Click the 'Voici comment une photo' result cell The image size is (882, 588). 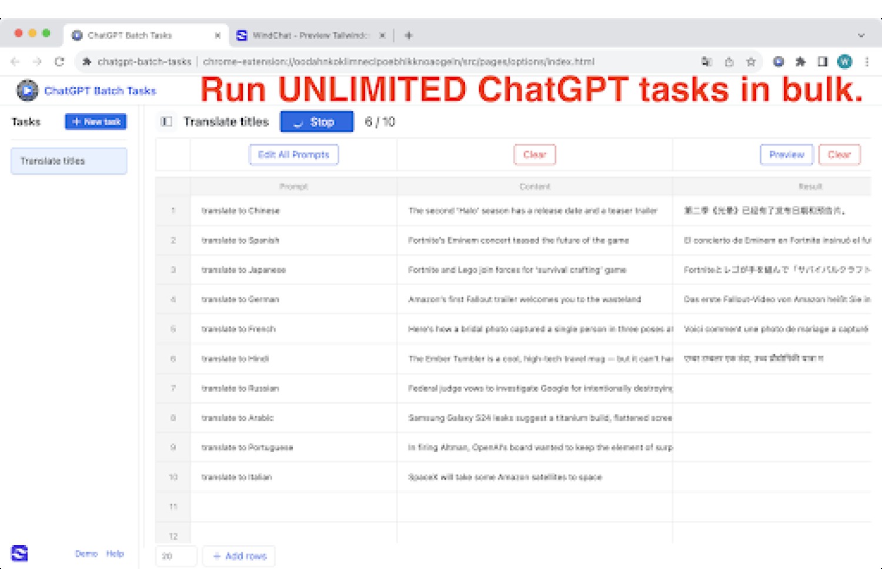pyautogui.click(x=772, y=329)
